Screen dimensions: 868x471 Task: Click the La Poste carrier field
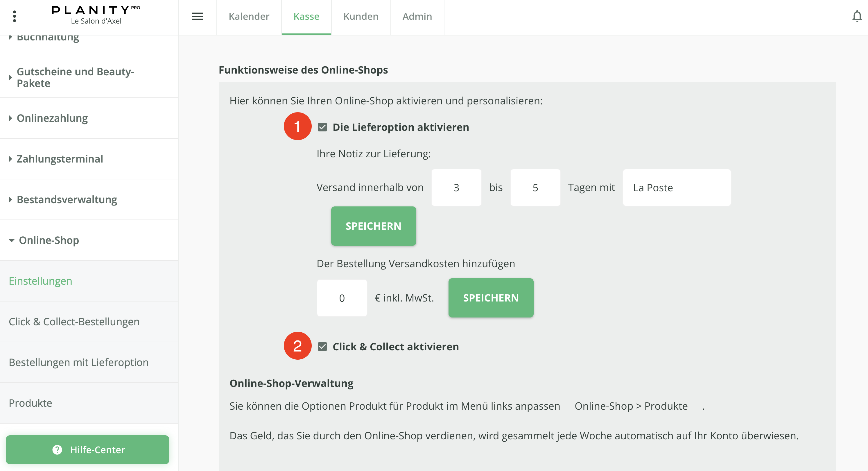click(x=677, y=188)
